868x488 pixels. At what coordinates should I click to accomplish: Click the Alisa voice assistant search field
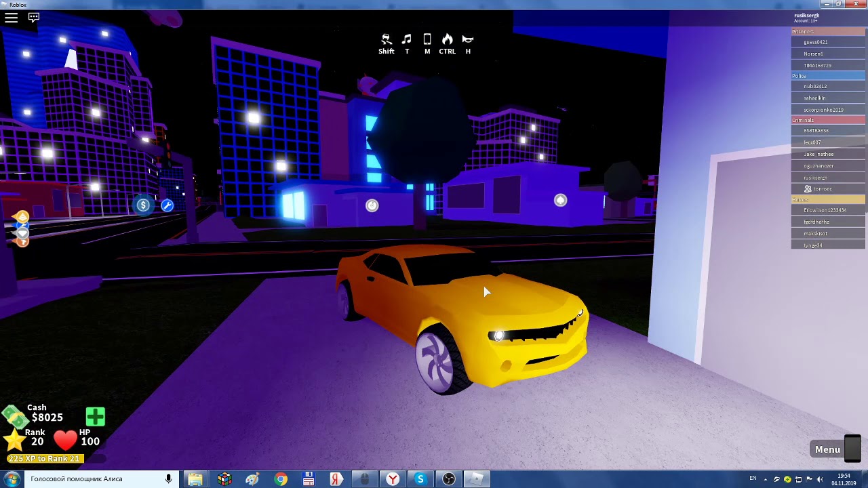[100, 479]
